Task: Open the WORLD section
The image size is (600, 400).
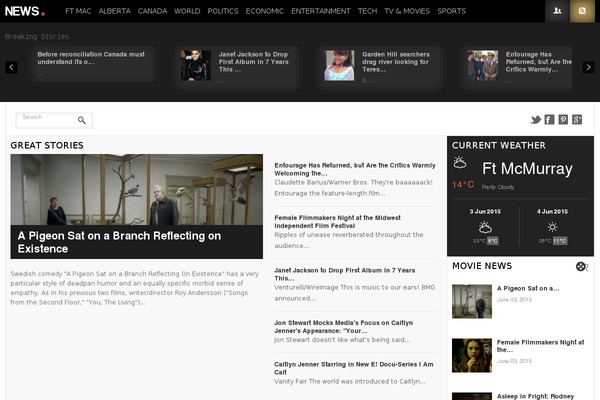Action: click(187, 11)
